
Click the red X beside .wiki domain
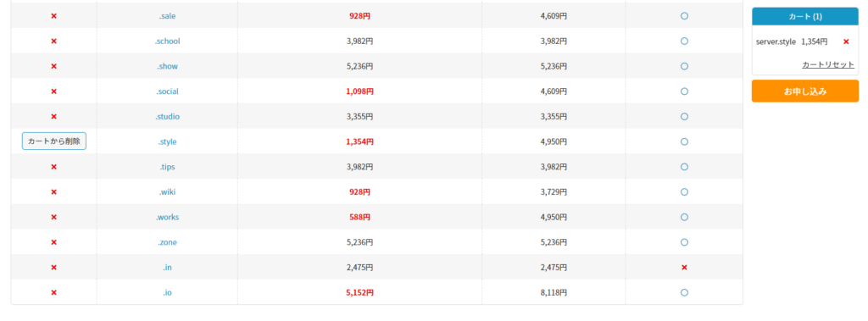point(53,192)
